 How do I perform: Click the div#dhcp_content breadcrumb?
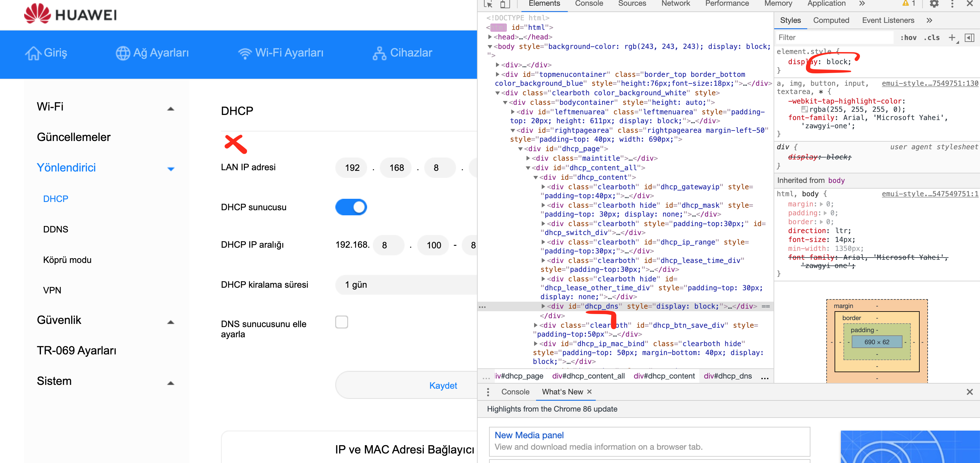click(664, 376)
